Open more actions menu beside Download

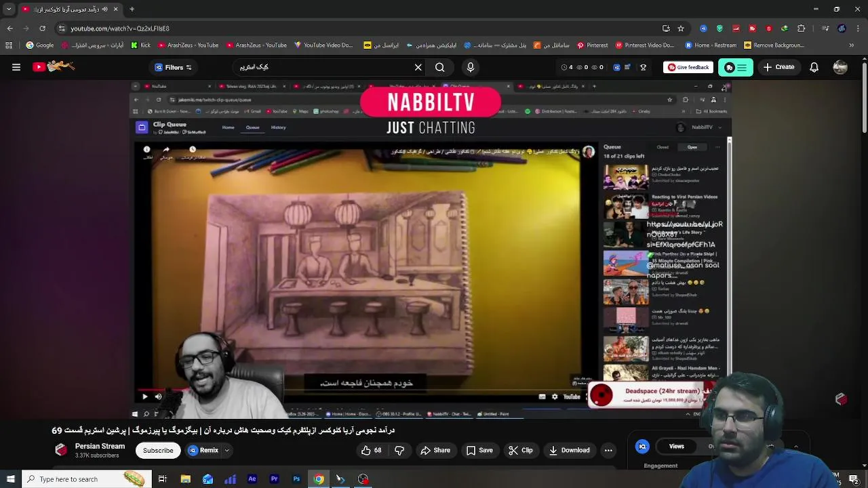(x=608, y=450)
